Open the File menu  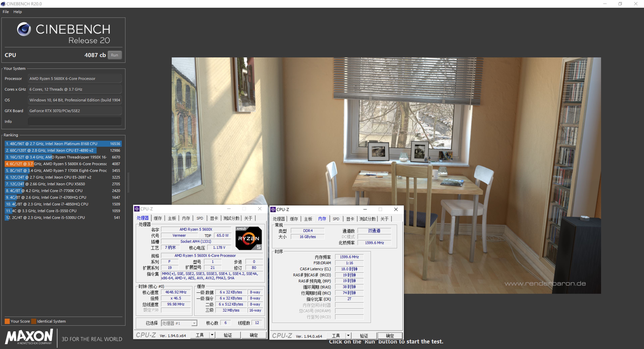(x=6, y=12)
